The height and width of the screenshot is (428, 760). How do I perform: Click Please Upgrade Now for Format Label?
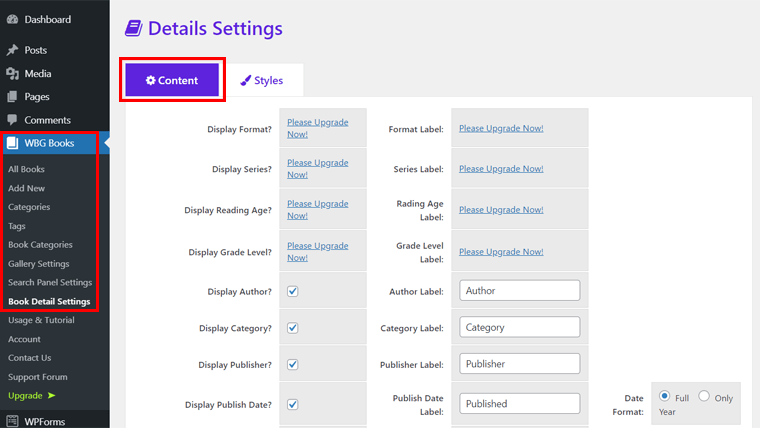(501, 128)
